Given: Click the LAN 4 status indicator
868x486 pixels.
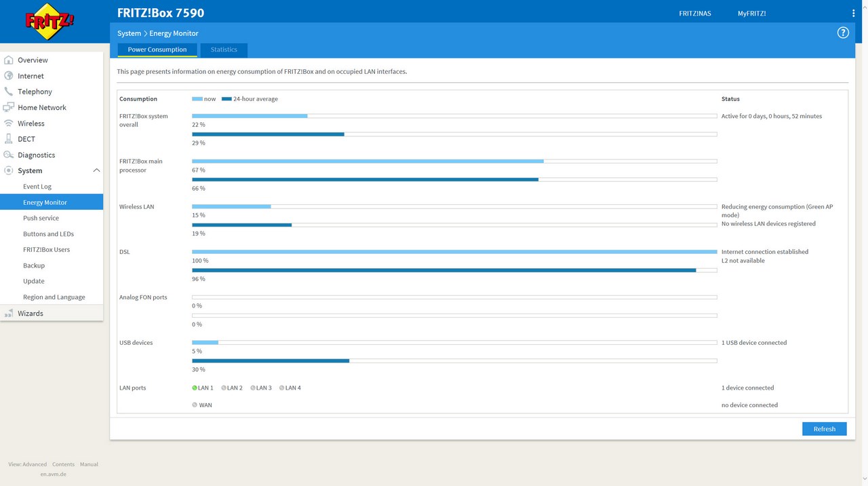Looking at the screenshot, I should [282, 388].
